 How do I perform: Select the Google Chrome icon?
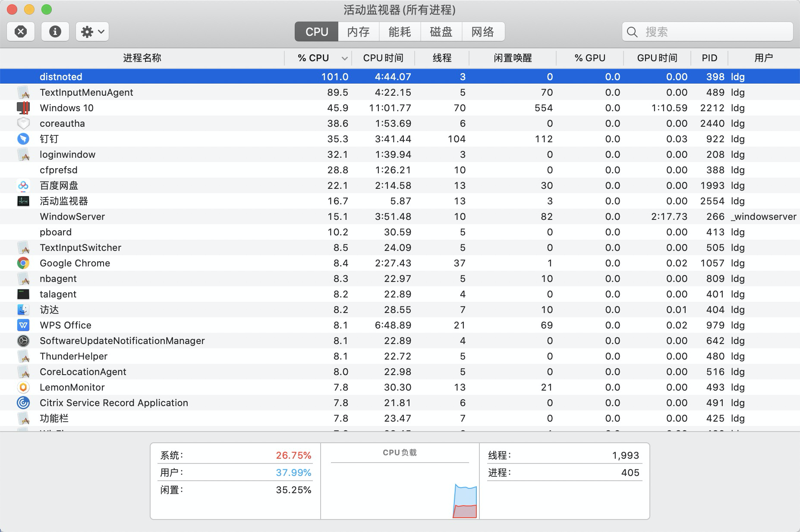[x=23, y=263]
